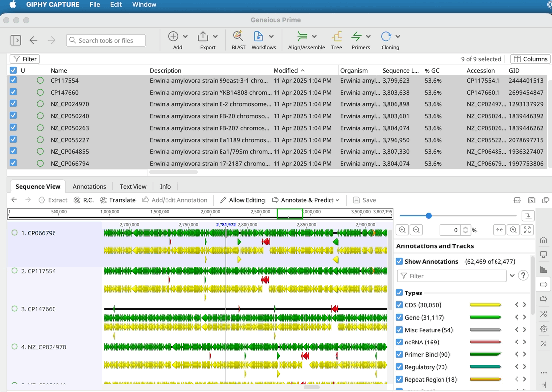Image resolution: width=552 pixels, height=392 pixels.
Task: Open the Cloning tool
Action: coord(386,37)
